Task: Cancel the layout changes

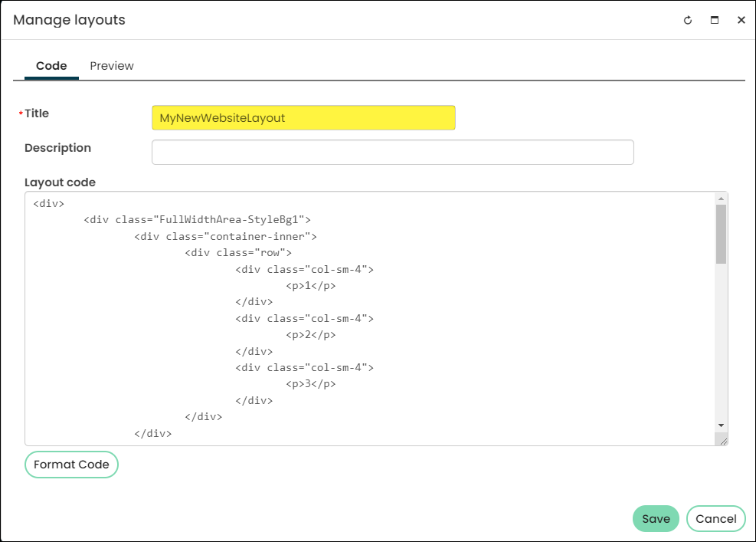Action: click(715, 519)
